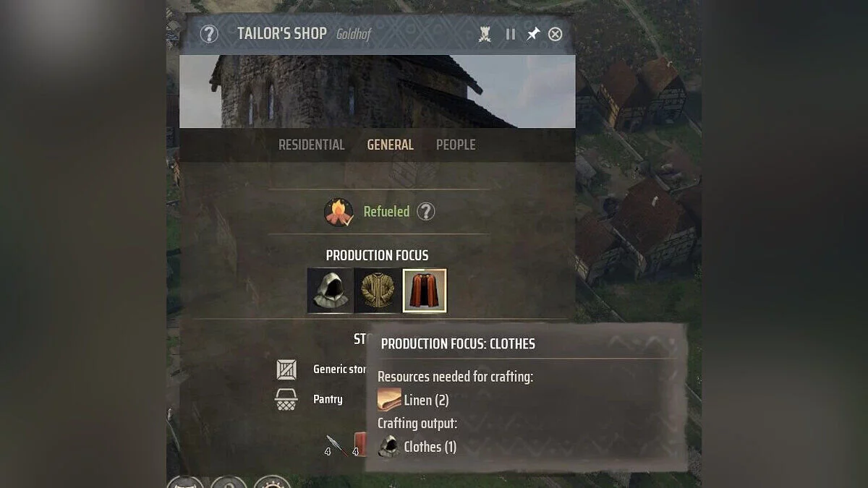Click the Pantry basket icon
Image resolution: width=868 pixels, height=488 pixels.
[x=286, y=399]
